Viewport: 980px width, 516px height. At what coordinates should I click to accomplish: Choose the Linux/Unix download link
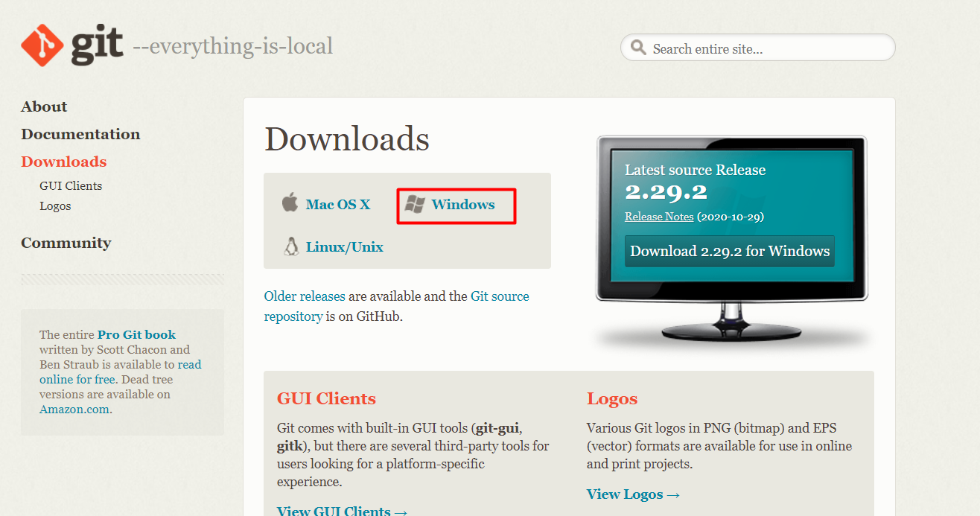345,246
